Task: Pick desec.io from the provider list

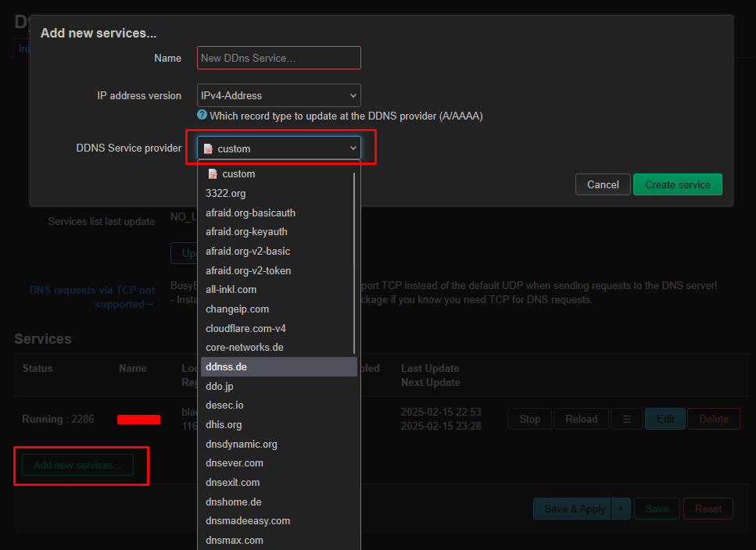Action: point(278,405)
